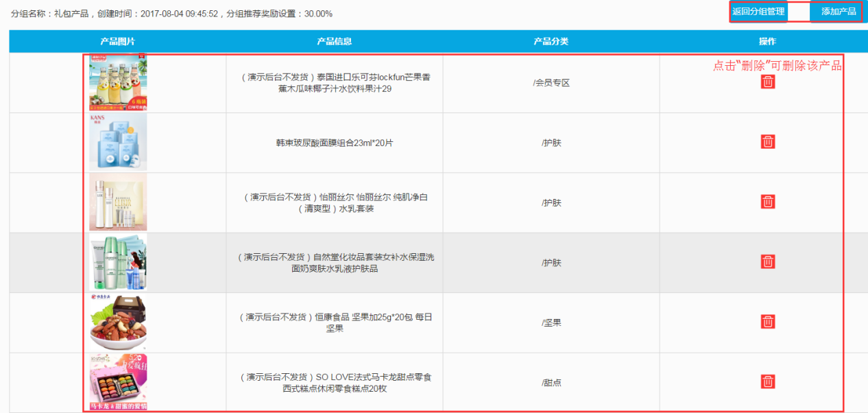Click 返回分组管理 button
Viewport: 868px width, 413px height.
(x=758, y=12)
